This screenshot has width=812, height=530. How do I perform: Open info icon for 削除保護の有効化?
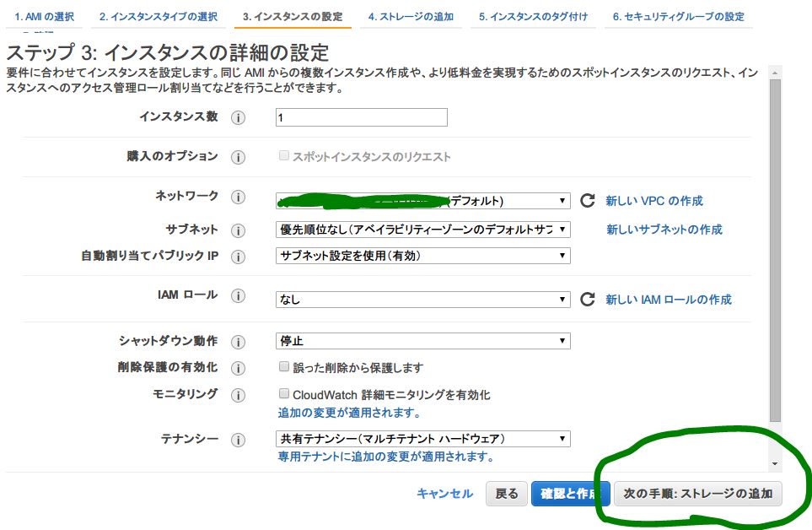pyautogui.click(x=238, y=368)
